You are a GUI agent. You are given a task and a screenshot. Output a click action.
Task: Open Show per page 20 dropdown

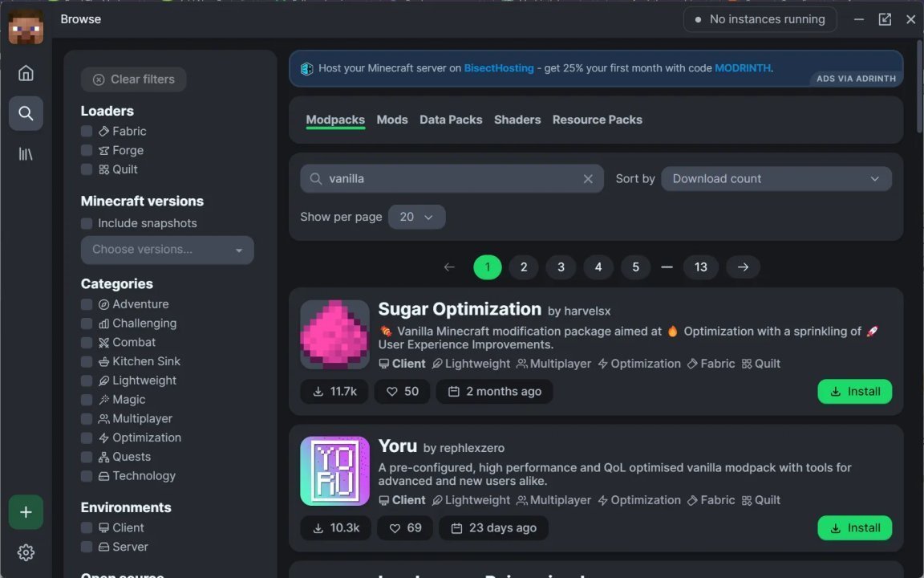coord(416,217)
